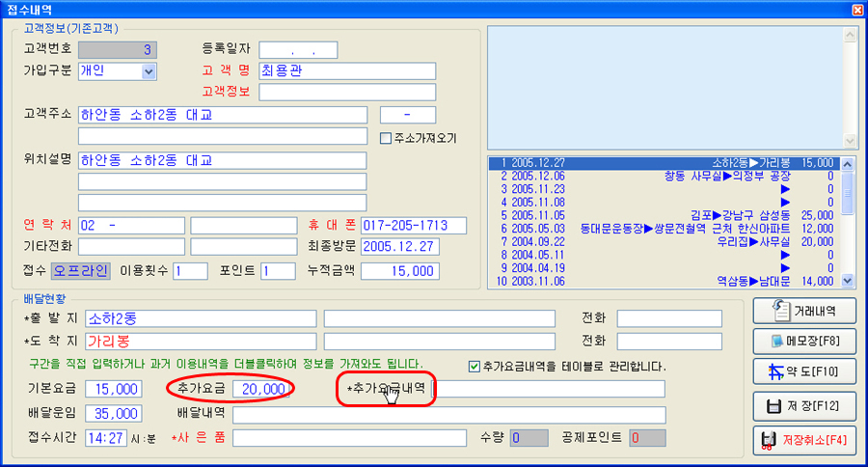Select history row 4 dated 2005.11.08

click(665, 203)
